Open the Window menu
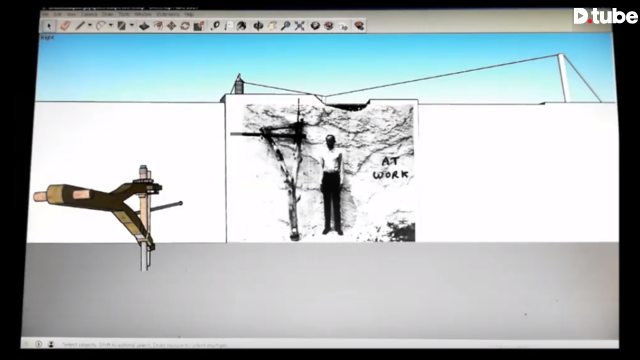640x360 pixels. (x=143, y=14)
